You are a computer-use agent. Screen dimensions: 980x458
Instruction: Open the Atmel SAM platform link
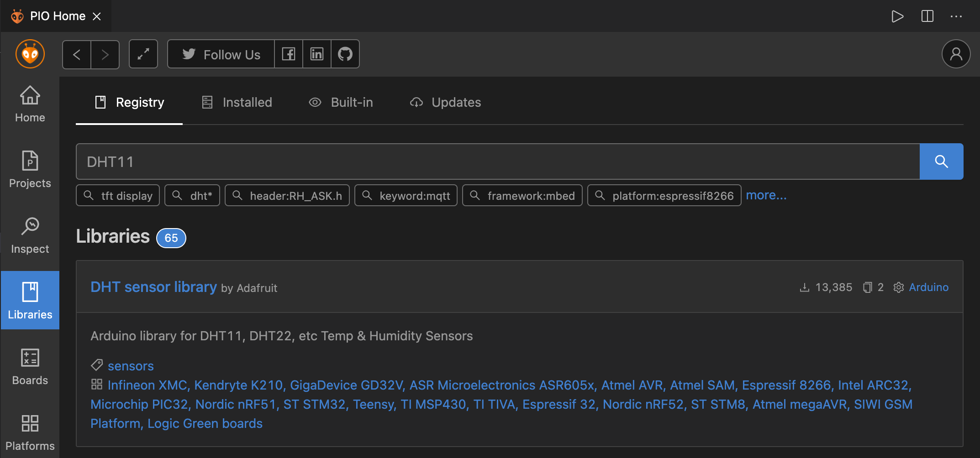[702, 385]
